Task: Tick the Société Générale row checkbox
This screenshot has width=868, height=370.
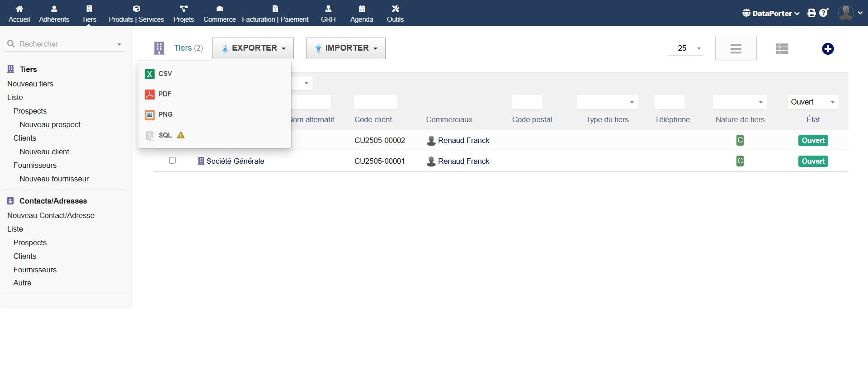Action: tap(172, 161)
